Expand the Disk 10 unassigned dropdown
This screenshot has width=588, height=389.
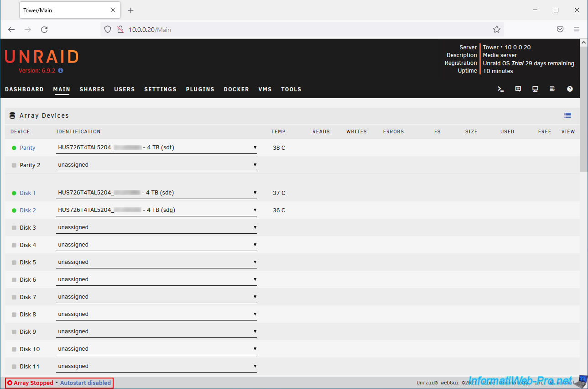click(x=156, y=349)
